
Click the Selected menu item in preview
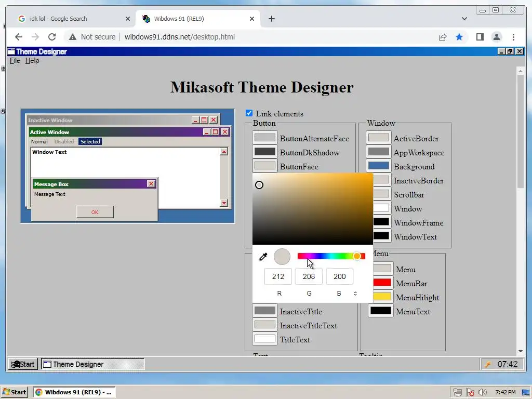(x=90, y=141)
